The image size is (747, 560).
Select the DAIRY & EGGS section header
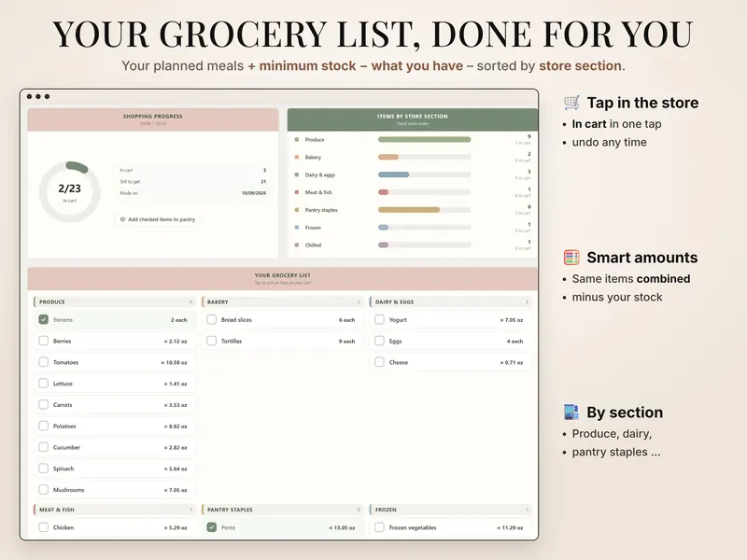(x=451, y=301)
